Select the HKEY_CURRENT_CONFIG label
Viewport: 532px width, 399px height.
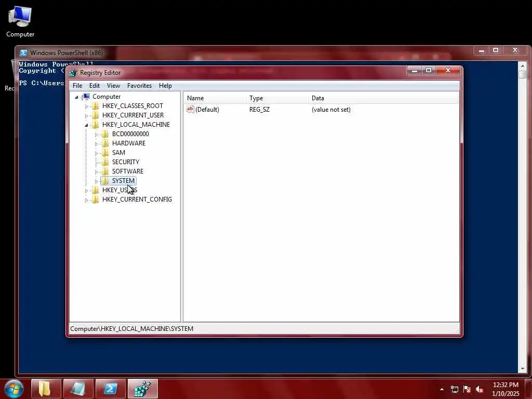(137, 199)
